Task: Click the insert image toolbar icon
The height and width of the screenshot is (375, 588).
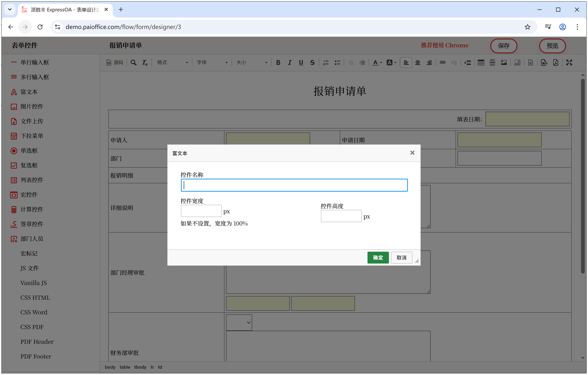Action: click(504, 63)
